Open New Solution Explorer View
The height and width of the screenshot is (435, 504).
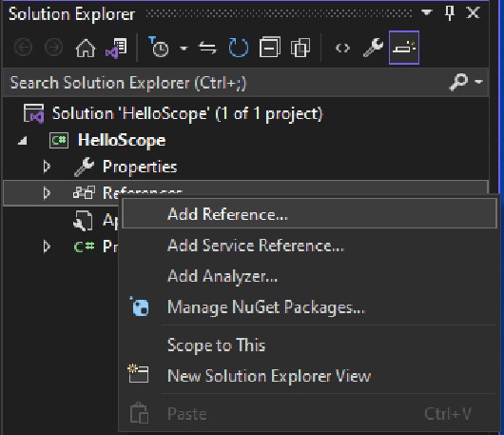click(310, 376)
